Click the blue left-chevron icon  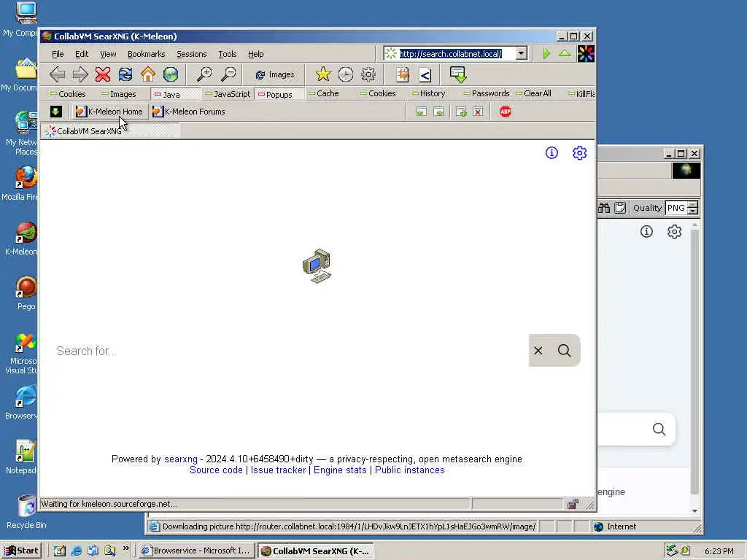(x=425, y=75)
